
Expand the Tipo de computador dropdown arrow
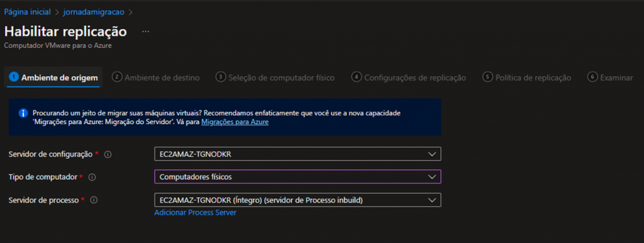tap(431, 177)
